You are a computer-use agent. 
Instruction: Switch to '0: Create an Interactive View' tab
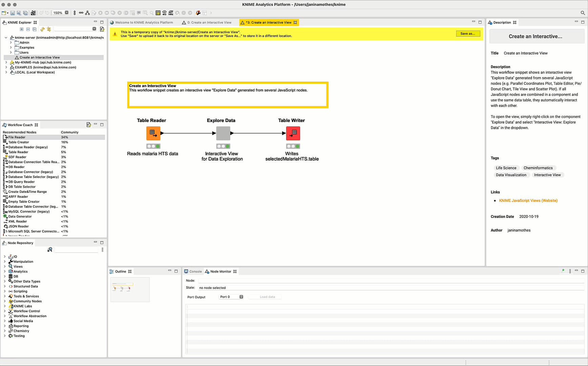point(207,22)
